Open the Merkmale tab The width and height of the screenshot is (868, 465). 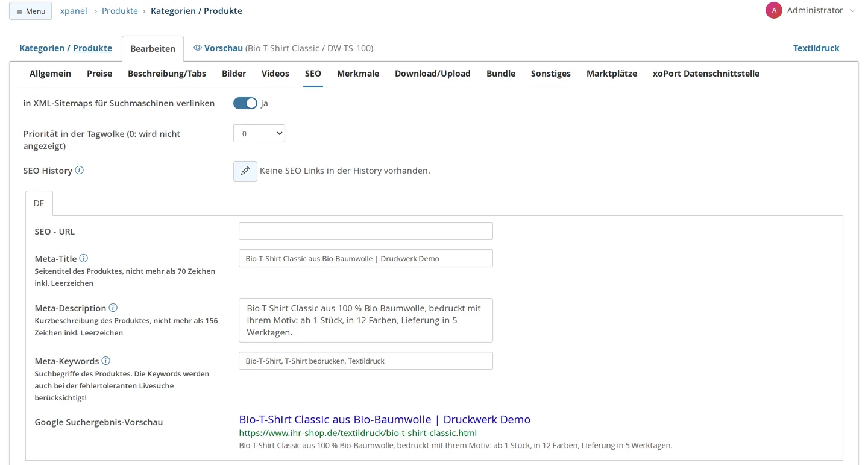358,74
